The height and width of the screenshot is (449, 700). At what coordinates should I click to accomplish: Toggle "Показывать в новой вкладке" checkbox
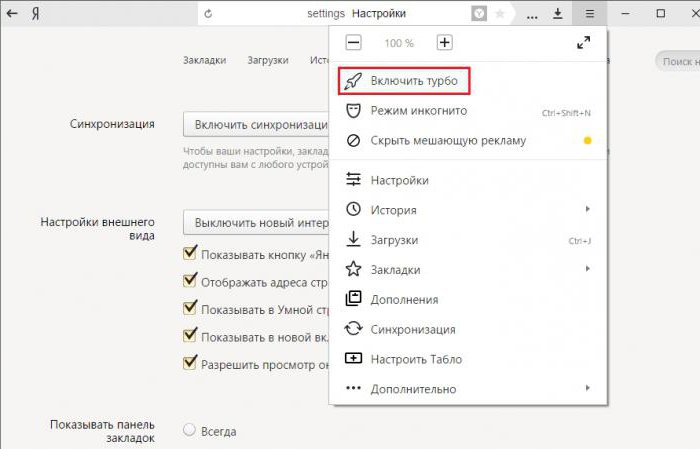[x=190, y=335]
